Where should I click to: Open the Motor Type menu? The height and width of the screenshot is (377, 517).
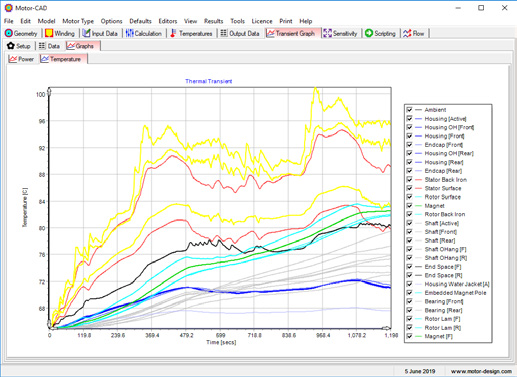pyautogui.click(x=78, y=21)
